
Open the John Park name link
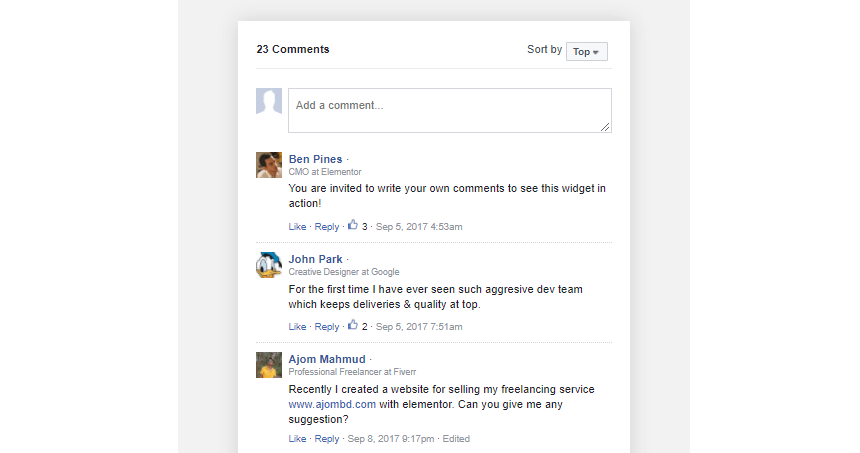[x=315, y=259]
